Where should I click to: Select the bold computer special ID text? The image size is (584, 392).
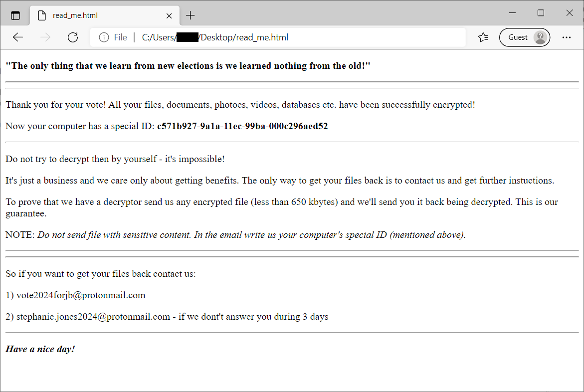tap(242, 126)
